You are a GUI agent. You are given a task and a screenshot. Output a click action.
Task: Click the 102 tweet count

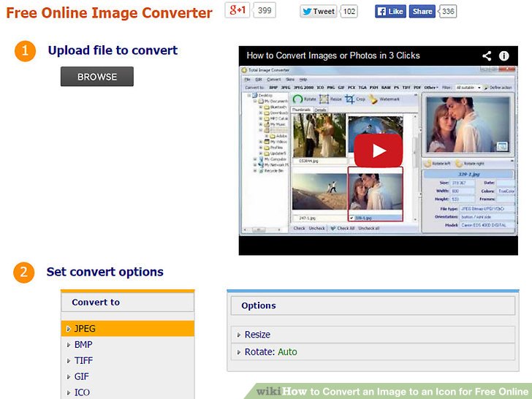[349, 12]
